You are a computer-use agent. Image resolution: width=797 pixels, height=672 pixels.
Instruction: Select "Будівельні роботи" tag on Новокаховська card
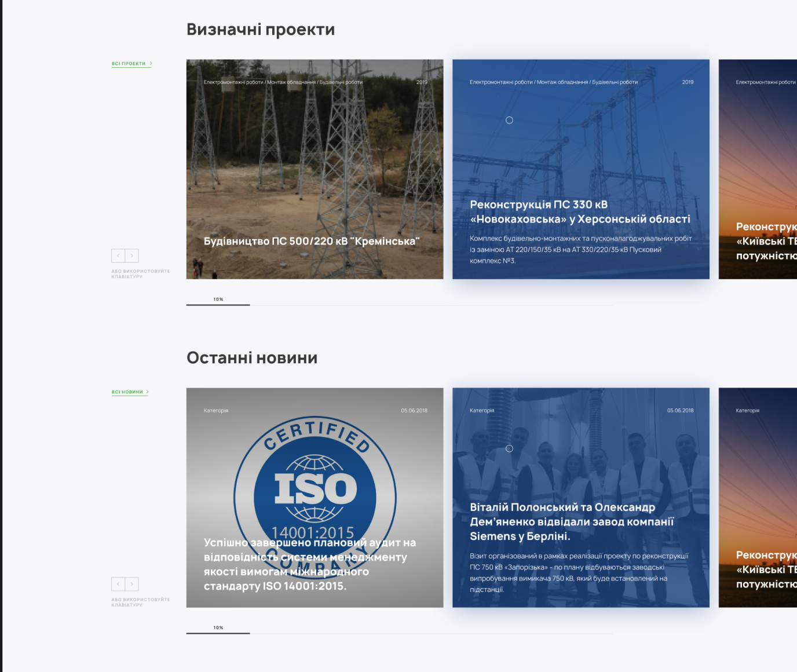(615, 82)
